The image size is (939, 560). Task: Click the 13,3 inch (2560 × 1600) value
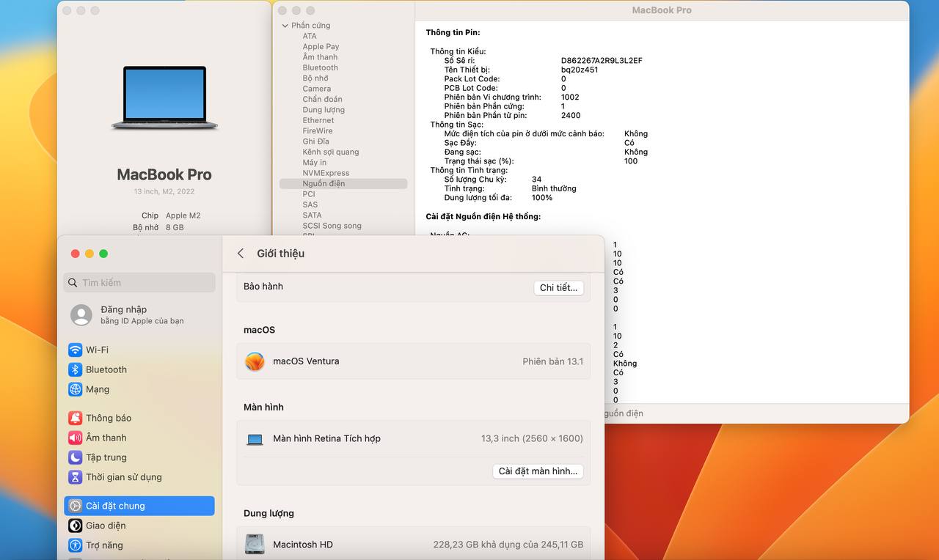coord(532,438)
